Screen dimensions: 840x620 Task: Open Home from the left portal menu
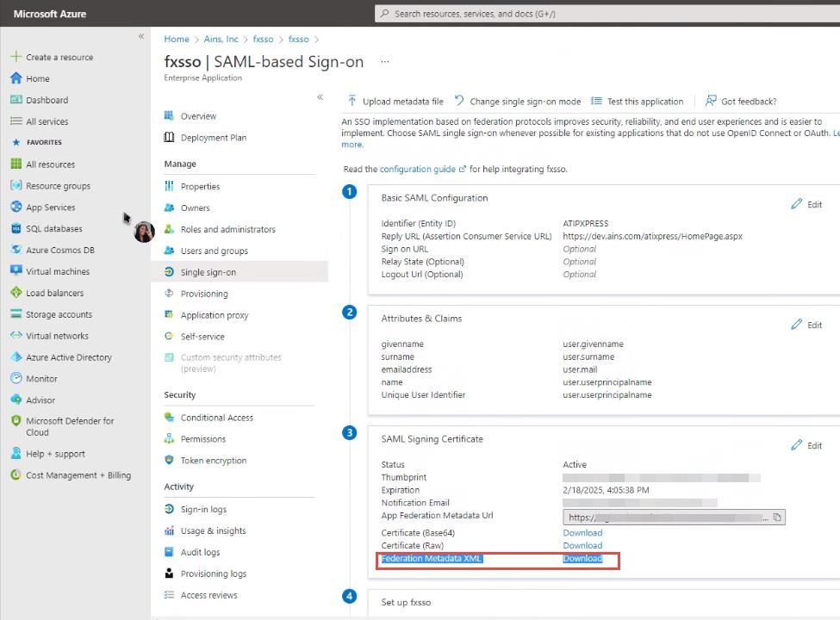coord(38,78)
